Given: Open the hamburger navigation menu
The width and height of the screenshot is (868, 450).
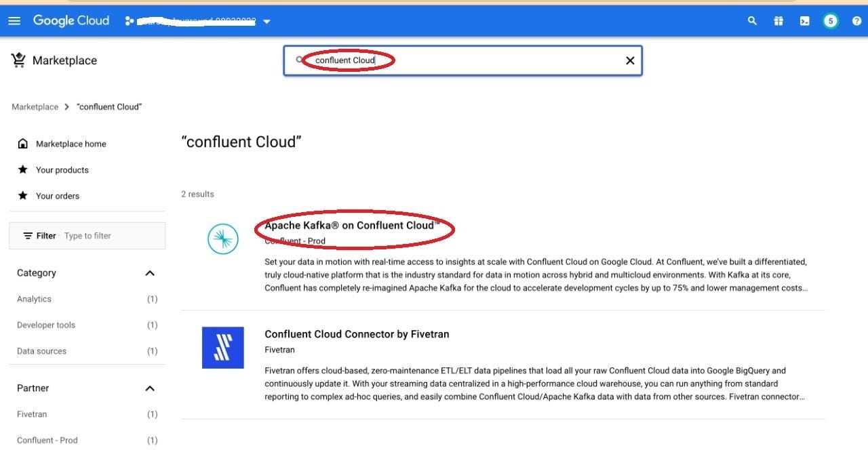Looking at the screenshot, I should point(14,21).
